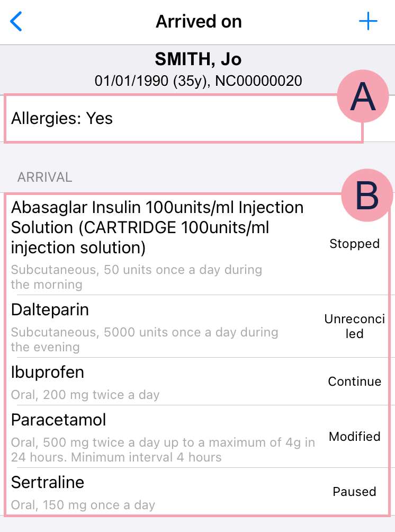The height and width of the screenshot is (532, 395).
Task: Tap the plus icon to add medication
Action: [368, 21]
